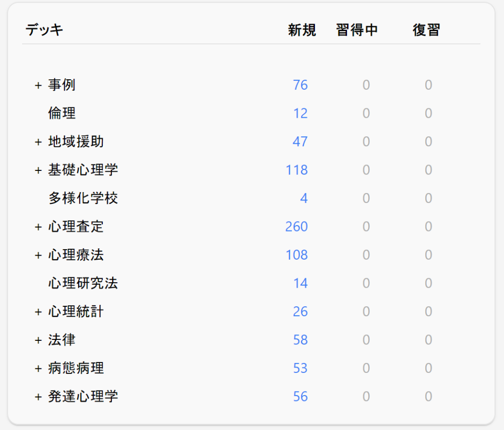The width and height of the screenshot is (504, 430).
Task: Expand the 発達心理学 deck
Action: coord(38,397)
